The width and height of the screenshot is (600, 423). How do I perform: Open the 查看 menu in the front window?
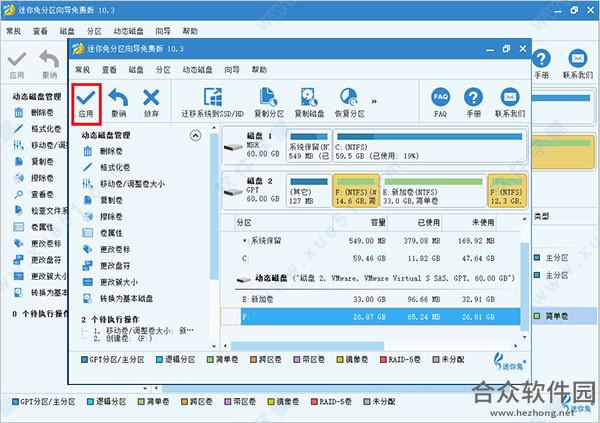pyautogui.click(x=109, y=70)
